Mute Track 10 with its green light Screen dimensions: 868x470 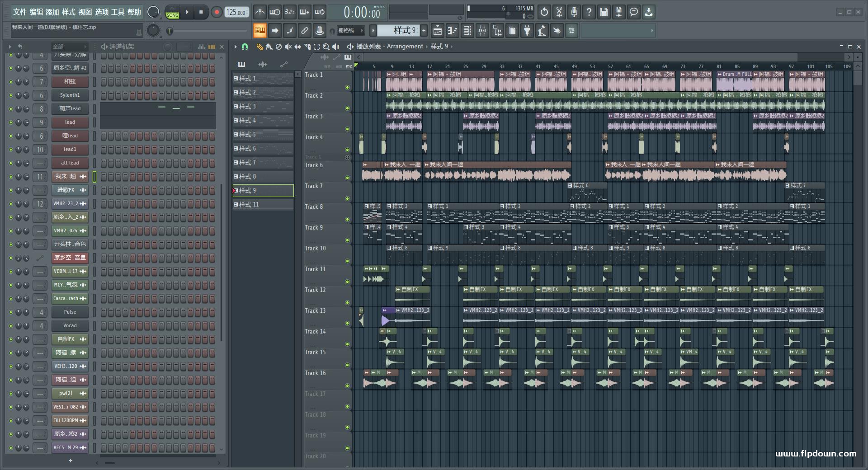347,261
